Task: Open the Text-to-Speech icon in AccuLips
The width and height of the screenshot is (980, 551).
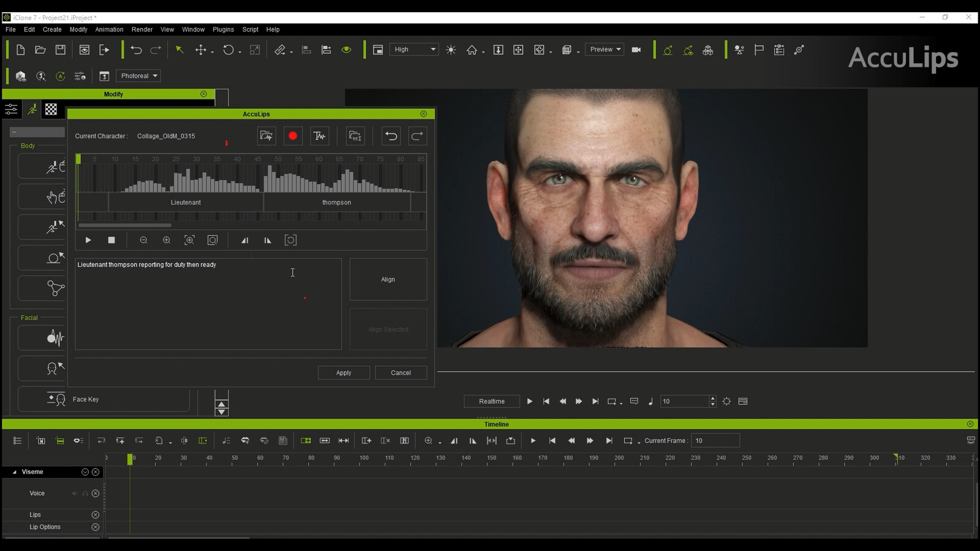Action: (319, 136)
